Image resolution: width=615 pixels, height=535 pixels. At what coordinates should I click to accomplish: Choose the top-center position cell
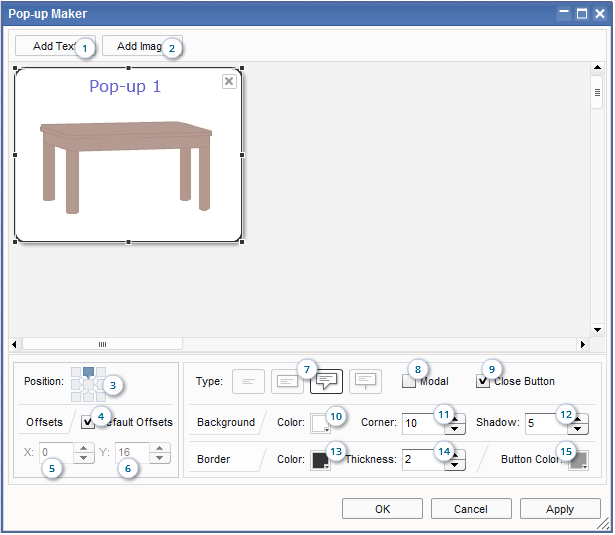coord(89,371)
